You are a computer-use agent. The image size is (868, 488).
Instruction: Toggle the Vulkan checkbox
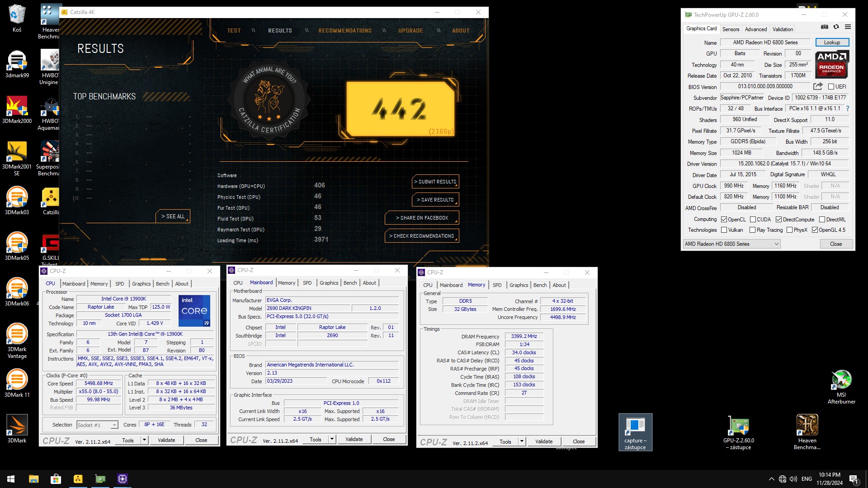click(724, 230)
